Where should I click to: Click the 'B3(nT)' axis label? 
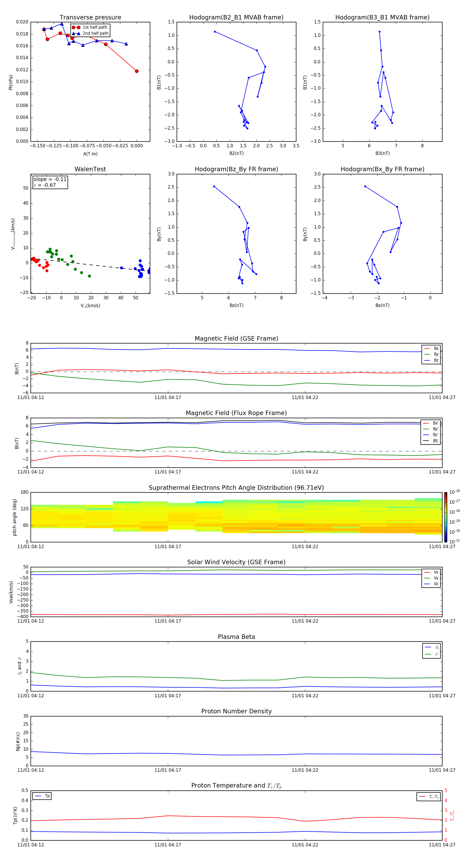point(382,153)
